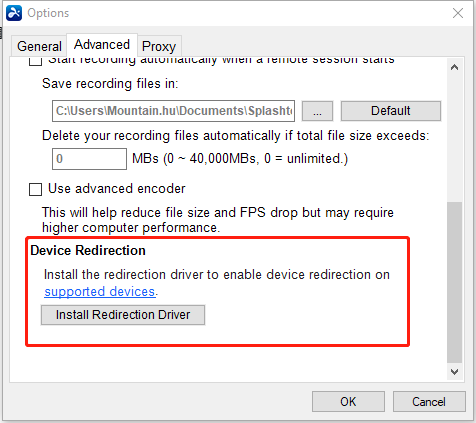476x423 pixels.
Task: Enable the Use advanced encoder checkbox
Action: pyautogui.click(x=35, y=189)
